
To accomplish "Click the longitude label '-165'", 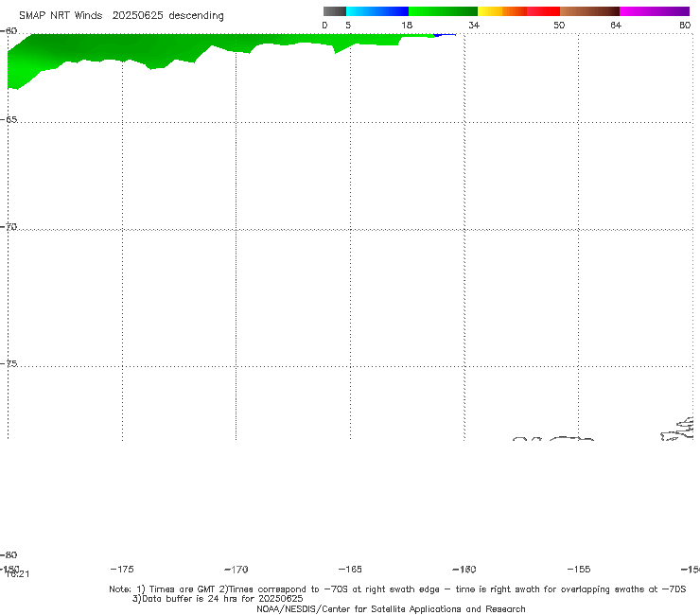I will (x=350, y=569).
